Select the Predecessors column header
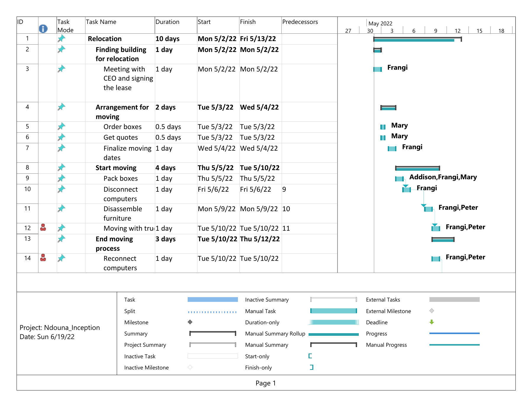This screenshot has width=532, height=407. 309,25
